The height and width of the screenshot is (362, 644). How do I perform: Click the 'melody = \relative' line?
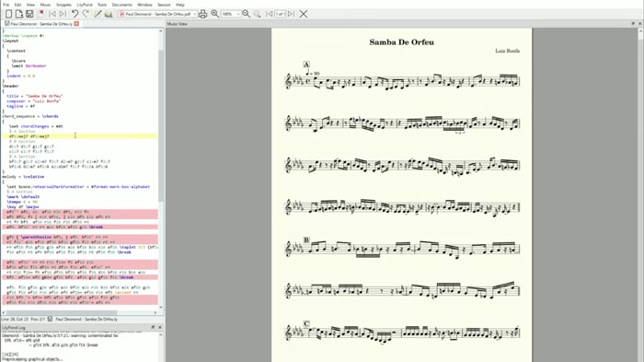pyautogui.click(x=23, y=177)
